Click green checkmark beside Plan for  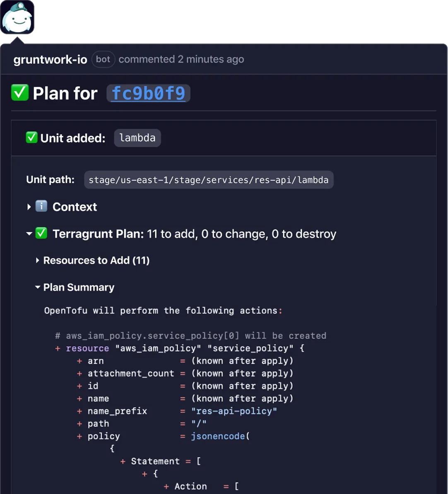19,93
